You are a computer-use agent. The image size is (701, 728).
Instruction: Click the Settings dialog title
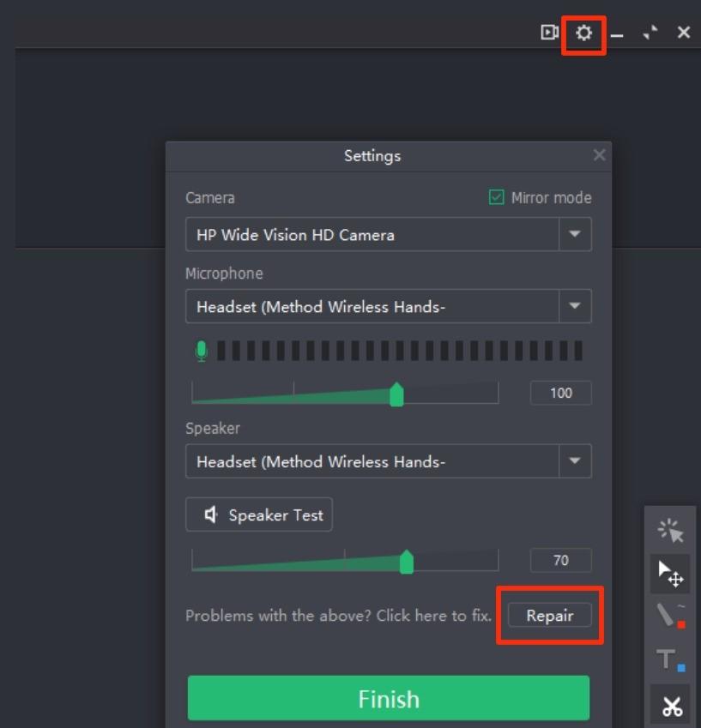(372, 156)
